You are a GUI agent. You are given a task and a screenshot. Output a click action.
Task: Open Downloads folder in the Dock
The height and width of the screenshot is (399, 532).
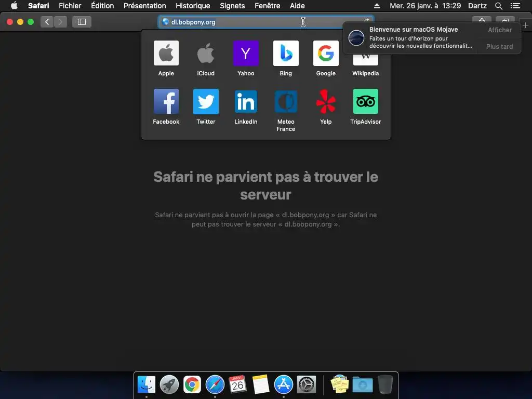point(362,384)
